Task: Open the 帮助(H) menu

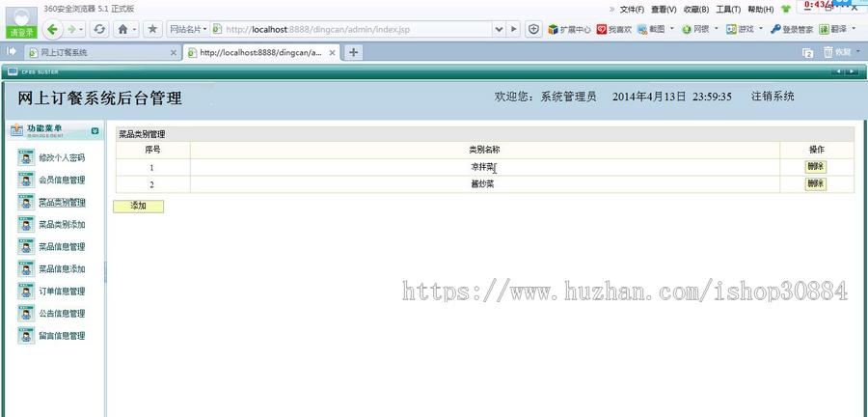Action: 761,10
